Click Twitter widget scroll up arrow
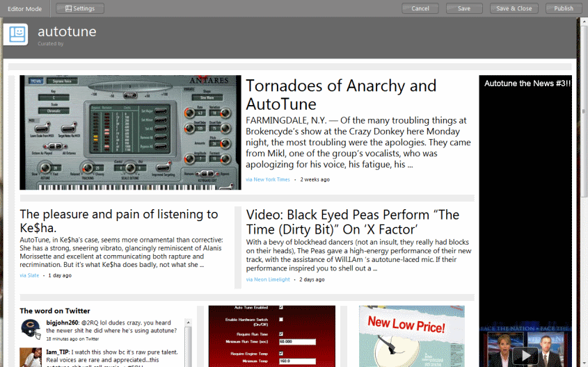 click(189, 323)
